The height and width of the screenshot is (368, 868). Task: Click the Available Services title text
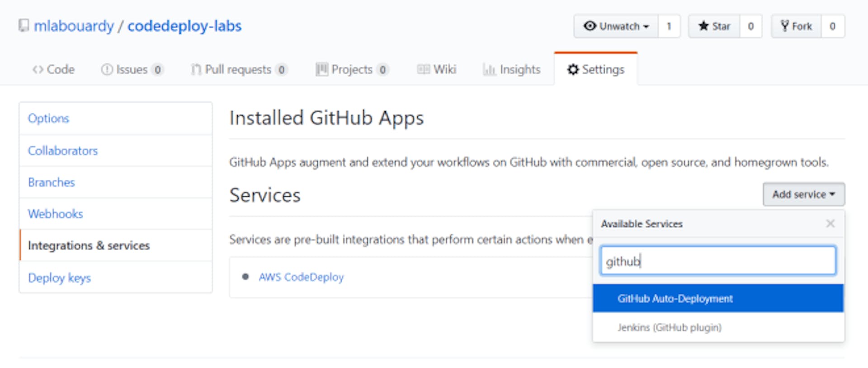(x=642, y=224)
